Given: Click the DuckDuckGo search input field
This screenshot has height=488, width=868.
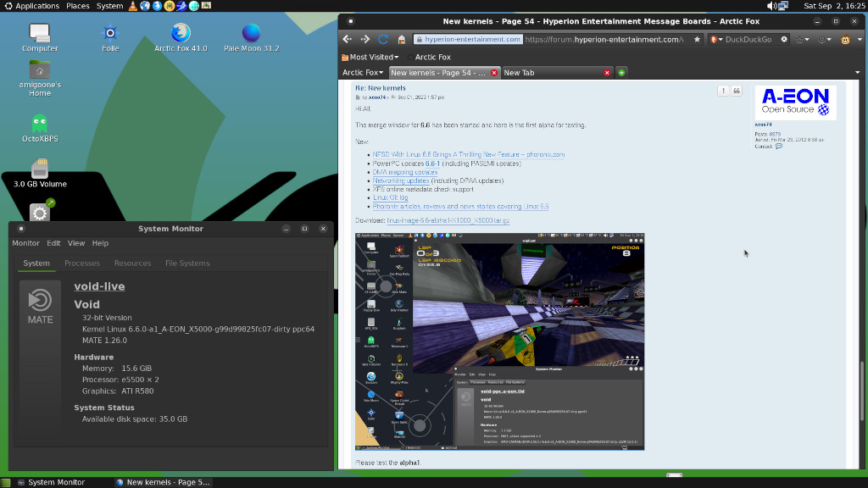Looking at the screenshot, I should point(751,39).
